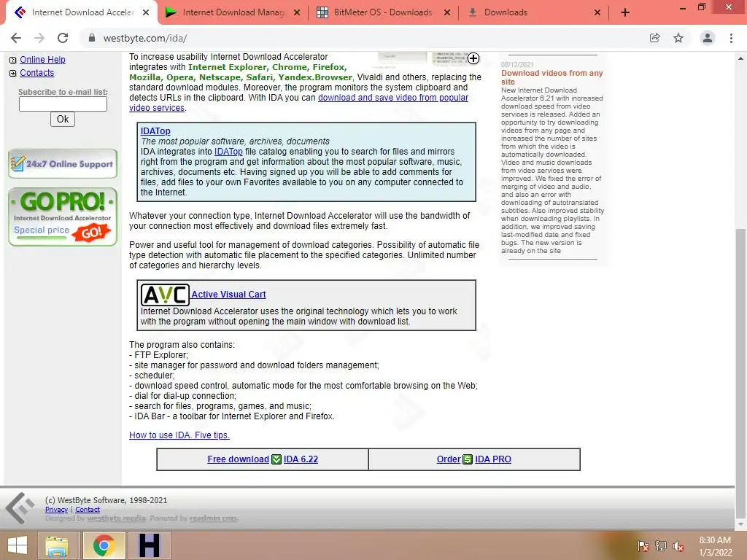
Task: Open the IDA PRO link
Action: [493, 459]
